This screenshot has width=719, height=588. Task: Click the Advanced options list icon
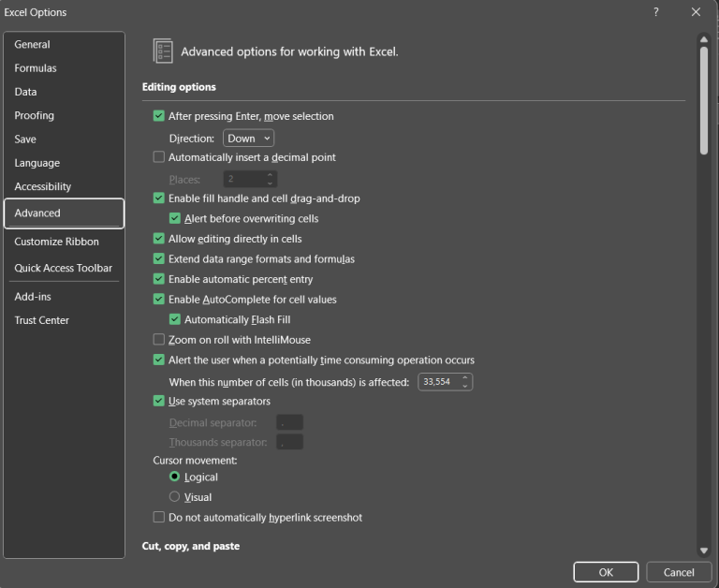pyautogui.click(x=163, y=51)
